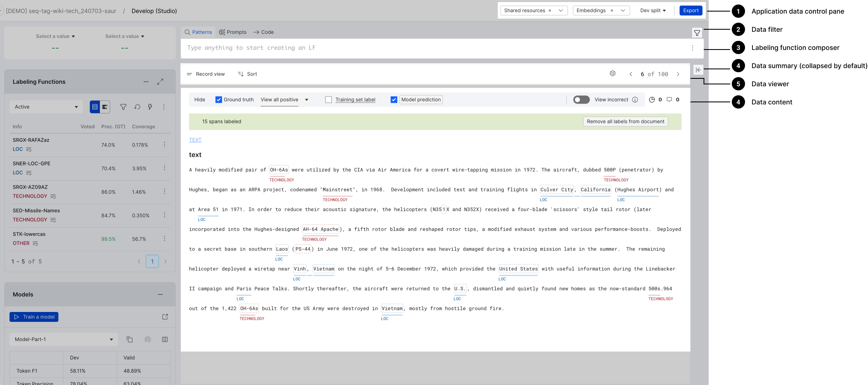Open options menu for SED-Missile-Names
Viewport: 868px width, 385px height.
tap(164, 215)
